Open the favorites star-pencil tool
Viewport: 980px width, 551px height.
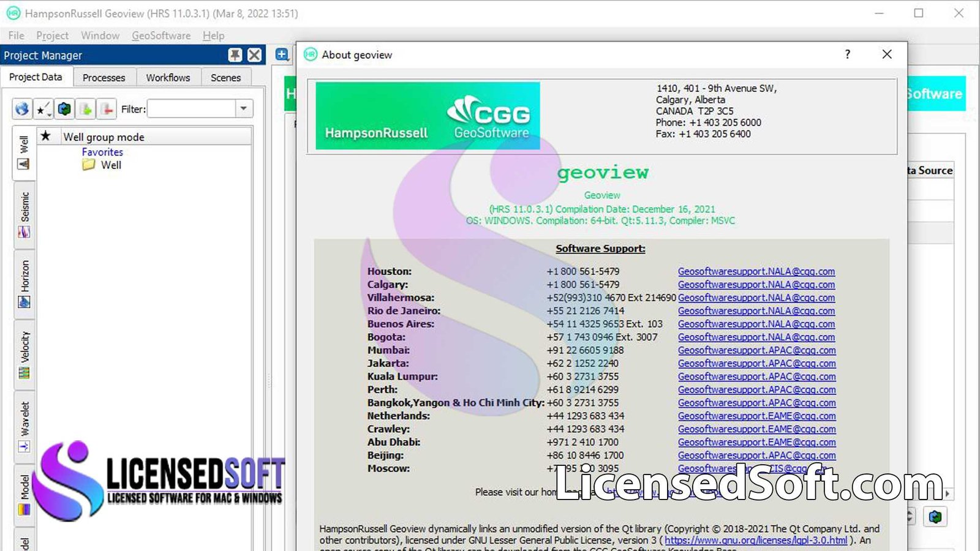(x=42, y=109)
